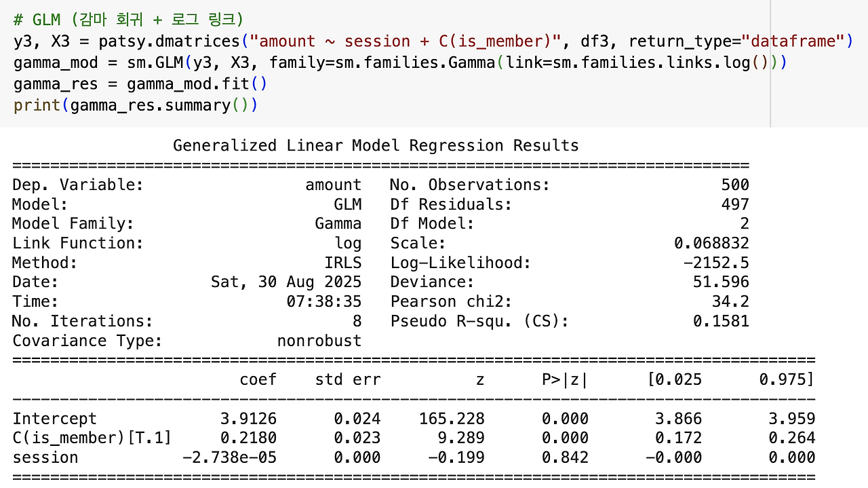Click the Scale value '0.068832'
The height and width of the screenshot is (488, 868).
coord(711,243)
